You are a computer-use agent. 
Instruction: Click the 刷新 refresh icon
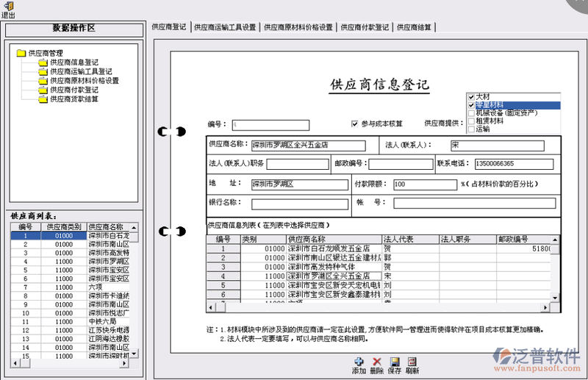click(412, 362)
